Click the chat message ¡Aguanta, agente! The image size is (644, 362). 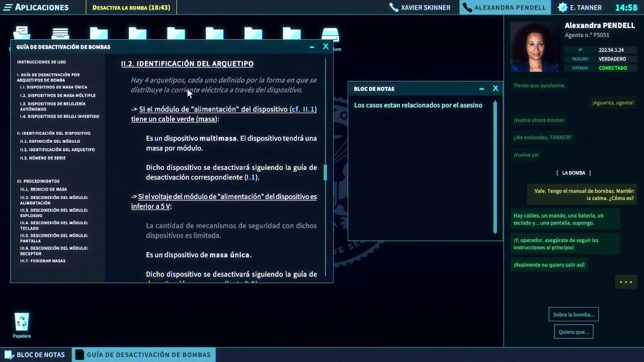pos(613,103)
